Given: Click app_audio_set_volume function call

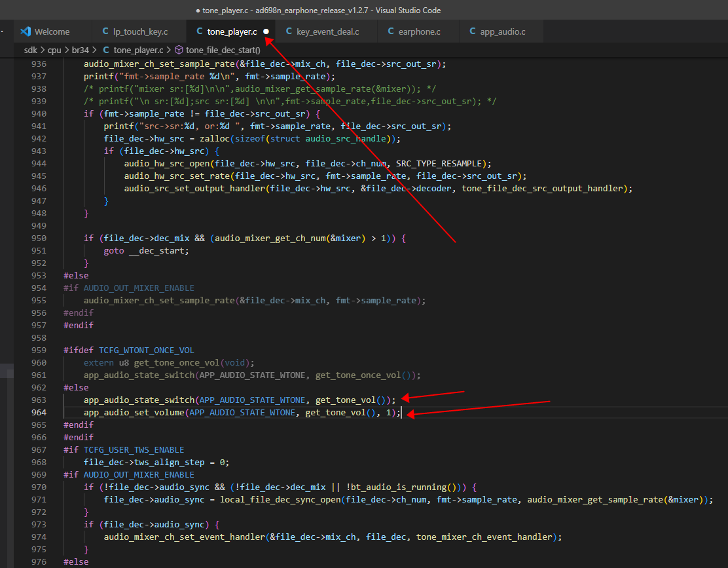Looking at the screenshot, I should pos(134,413).
